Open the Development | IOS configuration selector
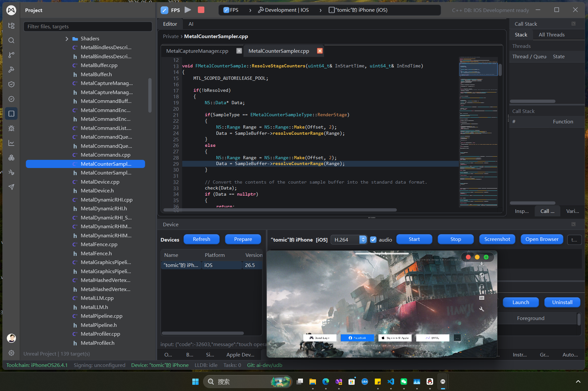 pos(283,10)
